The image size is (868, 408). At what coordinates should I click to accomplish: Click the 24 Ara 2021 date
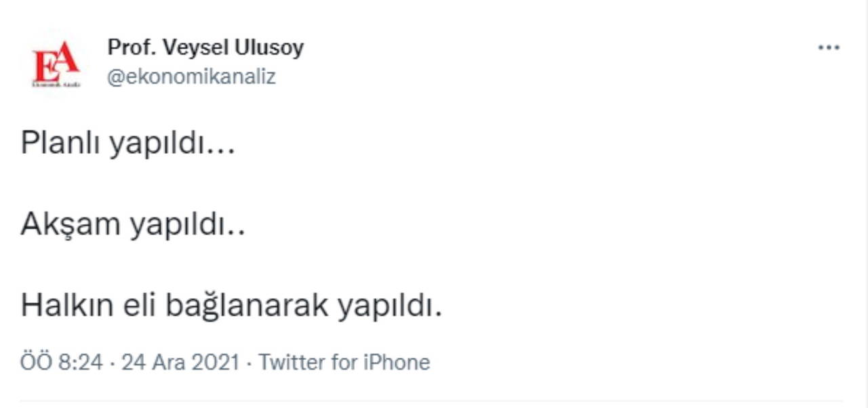point(180,363)
